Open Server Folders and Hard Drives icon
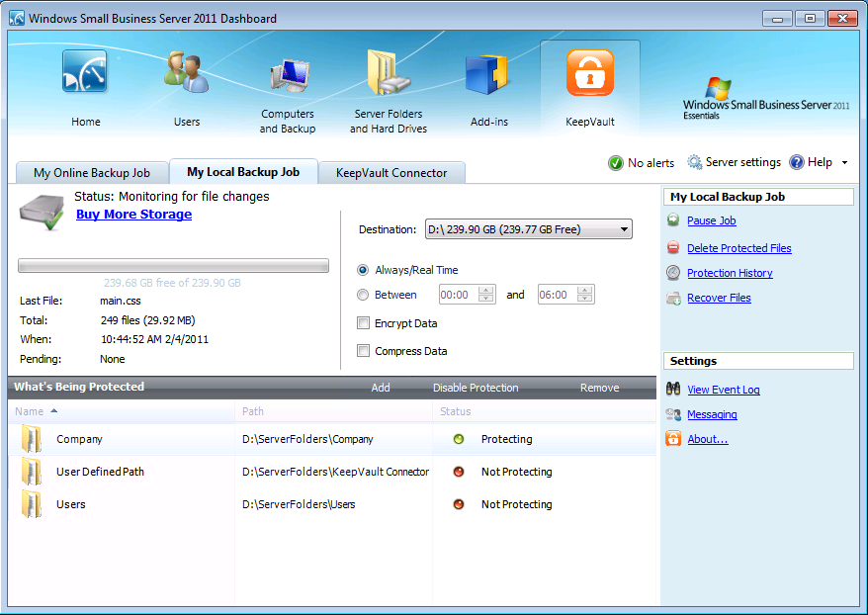The width and height of the screenshot is (868, 615). 389,73
